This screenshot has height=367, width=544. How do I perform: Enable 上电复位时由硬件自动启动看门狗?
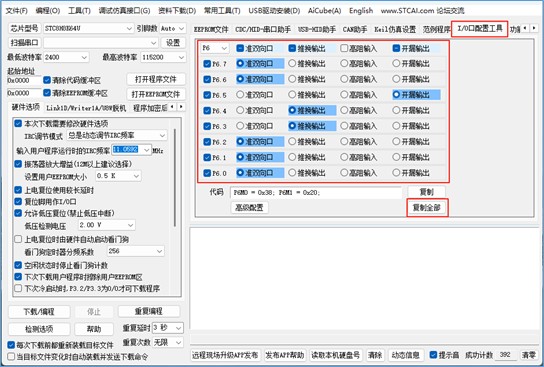click(x=18, y=239)
